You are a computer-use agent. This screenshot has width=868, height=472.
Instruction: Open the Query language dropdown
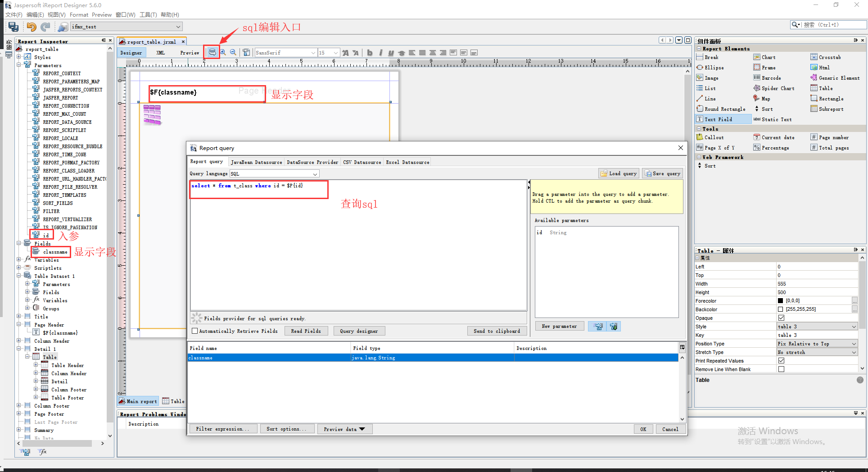315,173
